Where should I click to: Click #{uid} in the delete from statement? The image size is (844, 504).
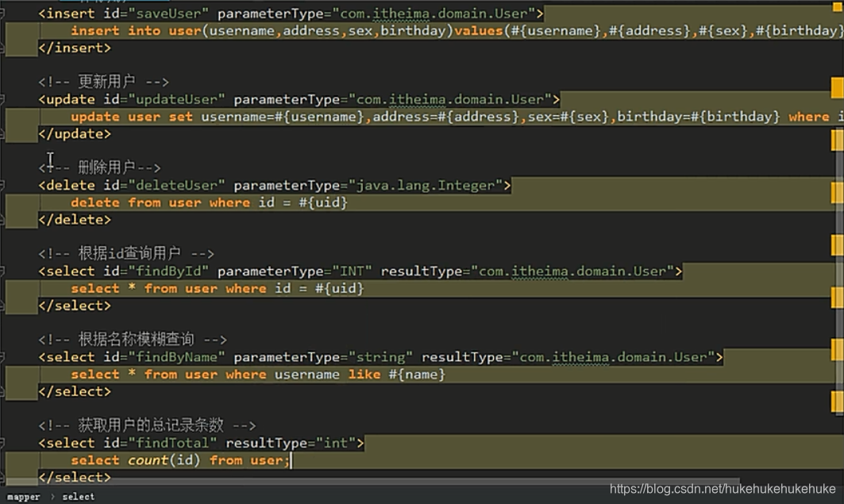[x=323, y=202]
